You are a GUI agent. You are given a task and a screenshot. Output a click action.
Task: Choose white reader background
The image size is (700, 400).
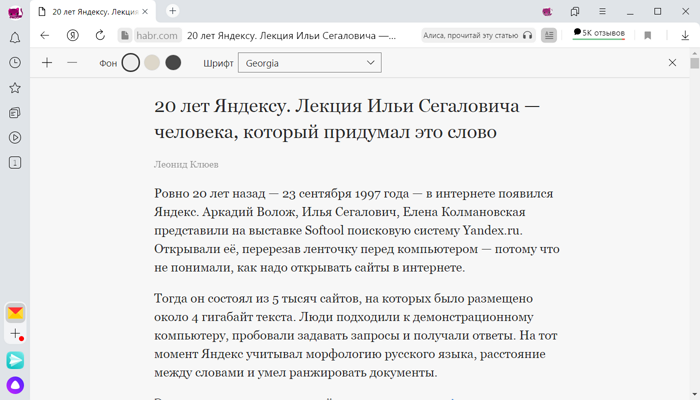click(x=131, y=63)
